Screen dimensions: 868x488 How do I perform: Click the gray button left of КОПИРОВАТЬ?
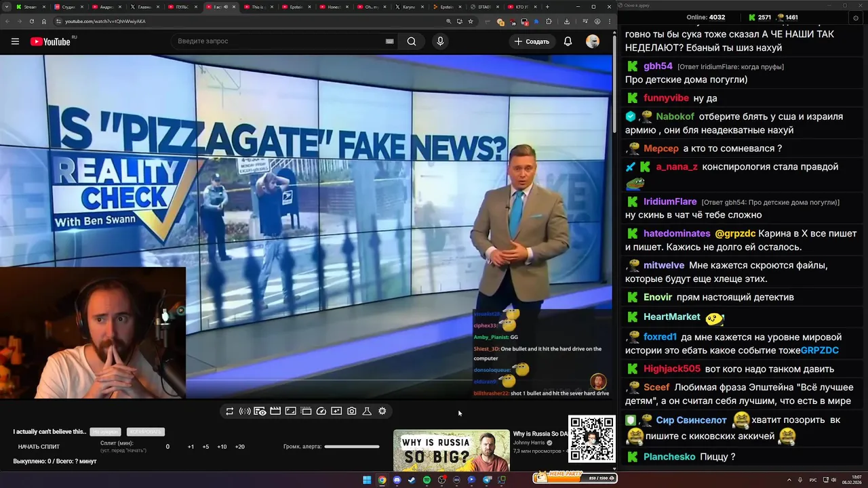(105, 432)
